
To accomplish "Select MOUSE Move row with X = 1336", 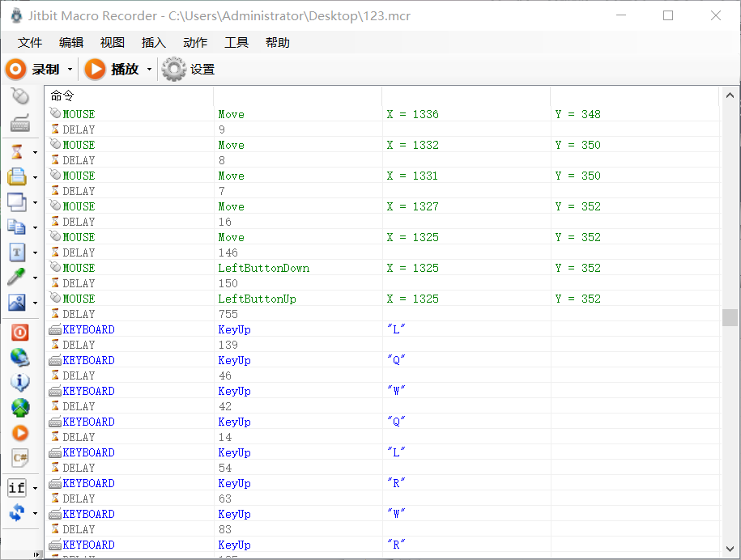I will click(x=382, y=114).
